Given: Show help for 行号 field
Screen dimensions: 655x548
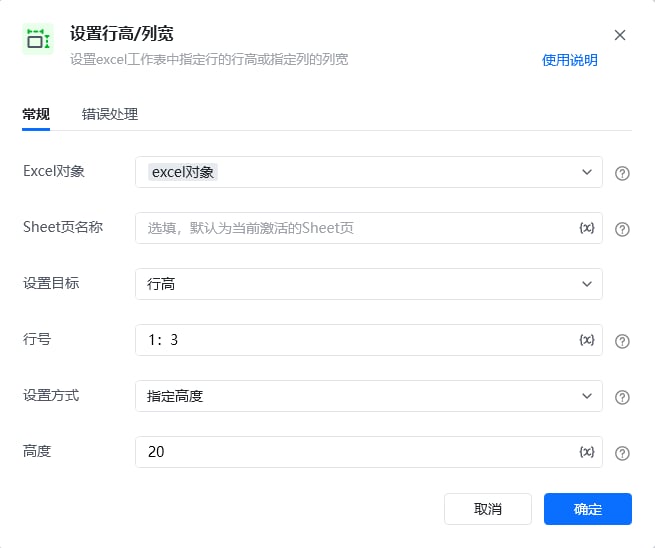Looking at the screenshot, I should point(622,341).
